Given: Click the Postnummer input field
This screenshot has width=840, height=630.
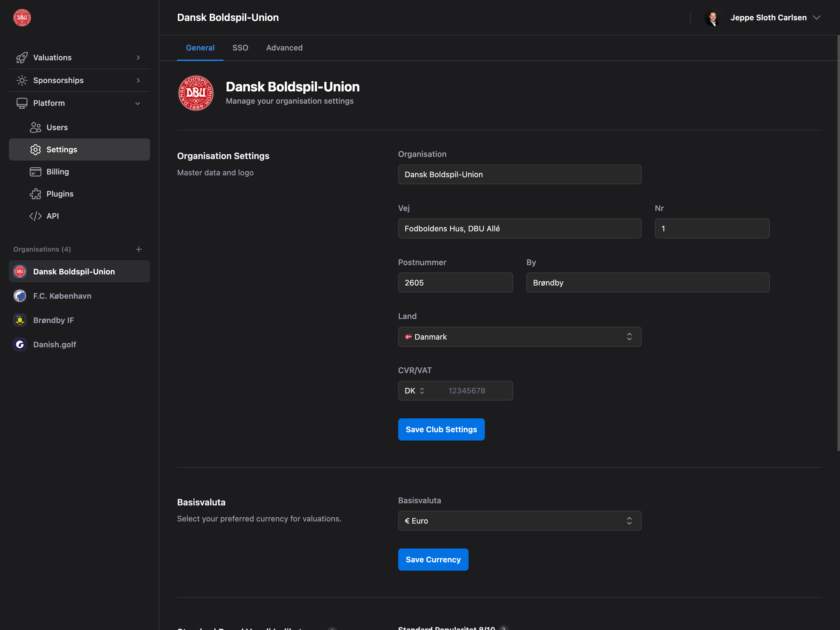Looking at the screenshot, I should pyautogui.click(x=455, y=282).
